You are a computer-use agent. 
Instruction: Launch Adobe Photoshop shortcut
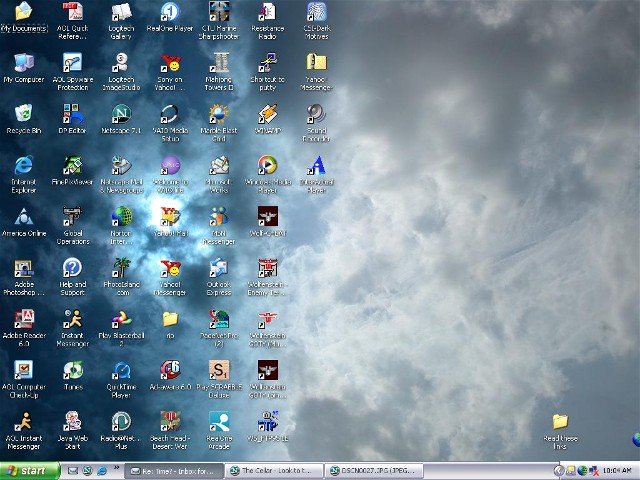pyautogui.click(x=24, y=268)
